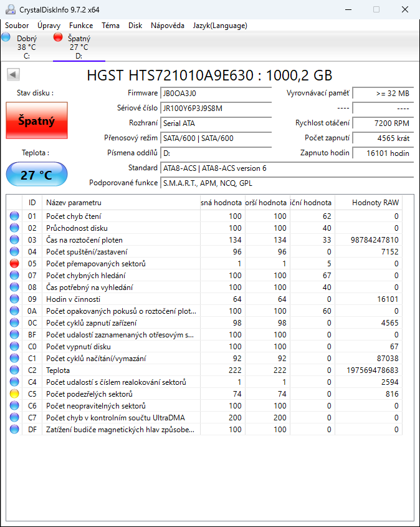
Task: Open the Úpravy menu
Action: click(49, 26)
